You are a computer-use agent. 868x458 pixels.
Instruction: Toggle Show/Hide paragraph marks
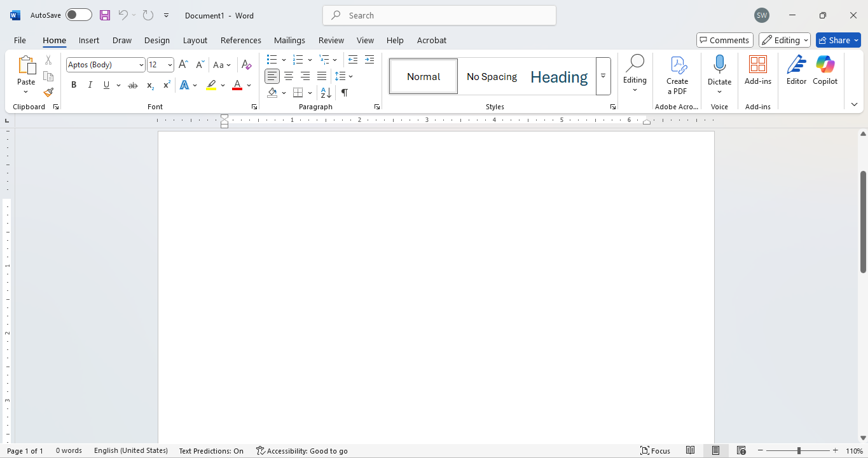(x=345, y=93)
